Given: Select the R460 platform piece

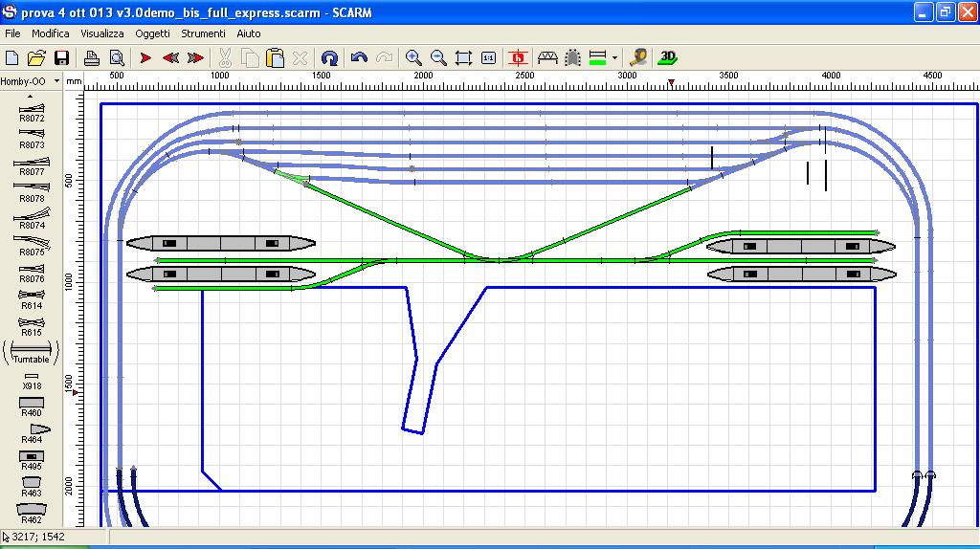Looking at the screenshot, I should (x=32, y=407).
